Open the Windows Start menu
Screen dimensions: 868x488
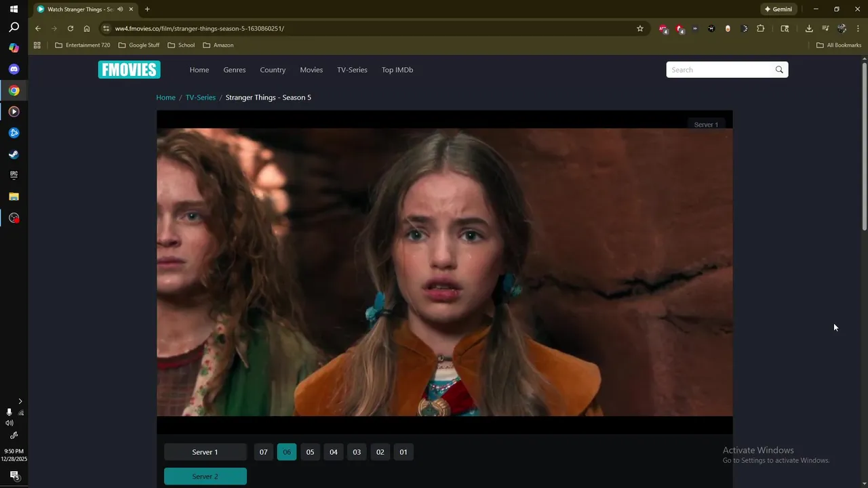click(x=14, y=9)
